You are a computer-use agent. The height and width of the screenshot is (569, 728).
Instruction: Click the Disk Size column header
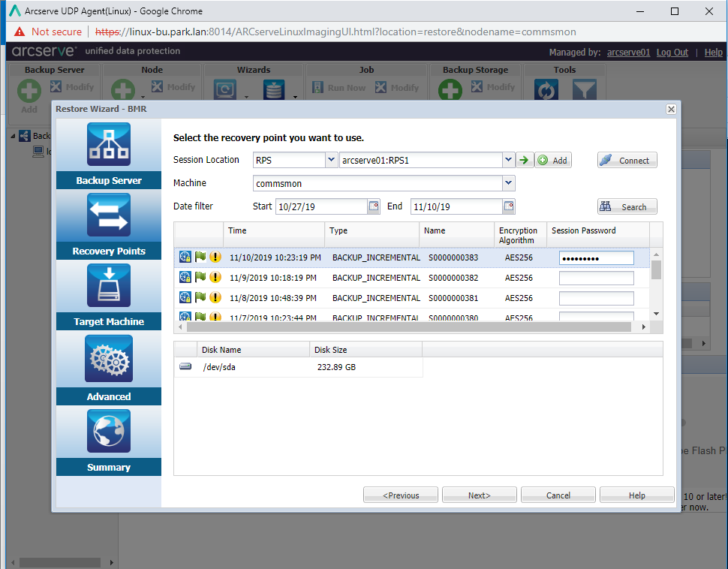point(366,349)
